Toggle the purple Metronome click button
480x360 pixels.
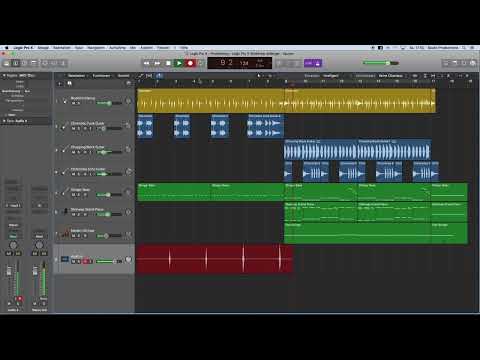[318, 63]
